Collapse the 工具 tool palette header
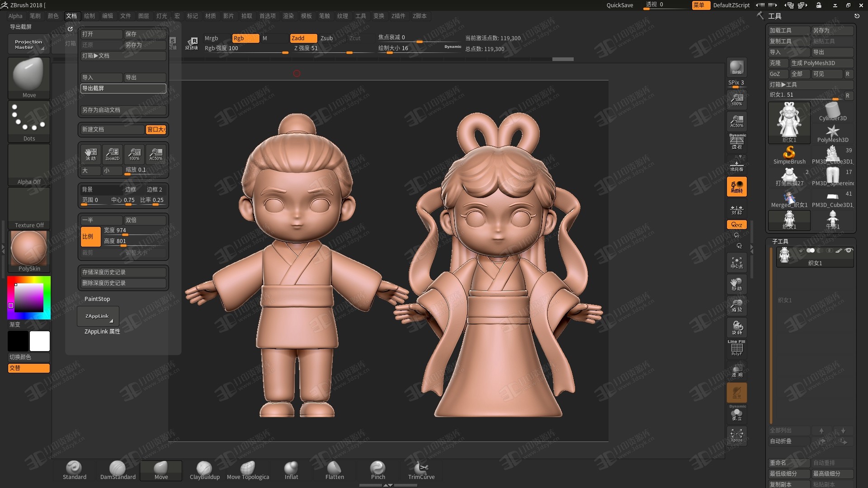Viewport: 868px width, 488px height. click(x=774, y=16)
